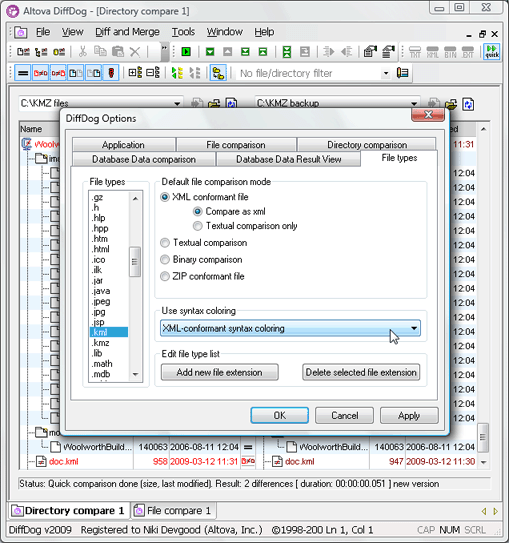The width and height of the screenshot is (509, 543).
Task: Expand all folders tree icon
Action: coord(135,73)
